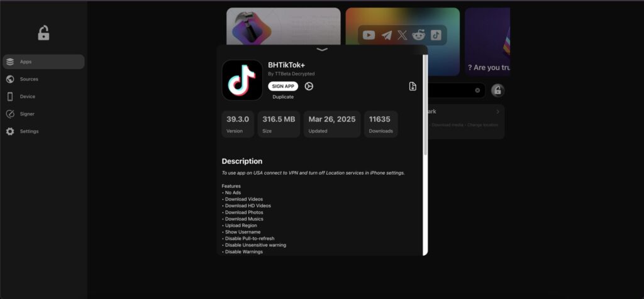Click the download IPA file icon
The width and height of the screenshot is (644, 299).
(413, 86)
